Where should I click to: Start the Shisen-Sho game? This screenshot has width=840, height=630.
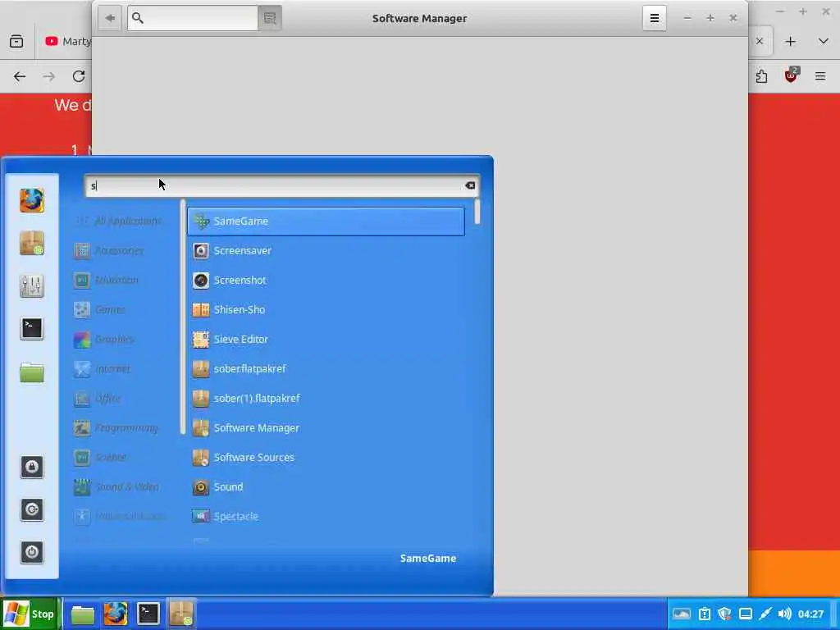326,309
